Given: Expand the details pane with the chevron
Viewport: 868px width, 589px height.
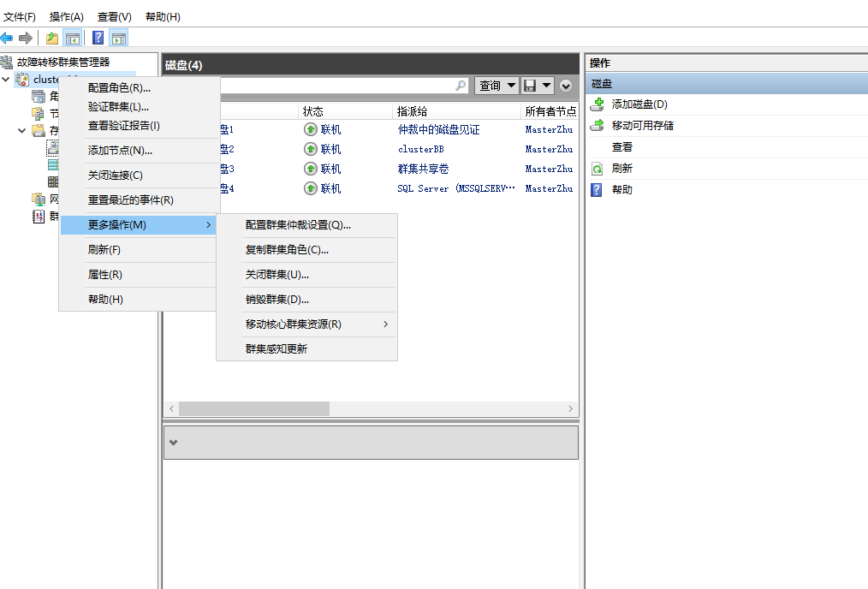Looking at the screenshot, I should coord(173,443).
